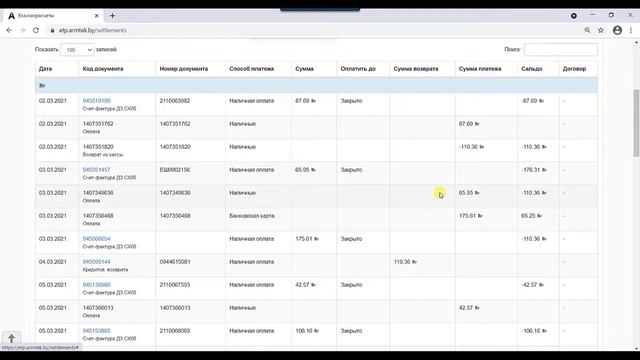640x360 pixels.
Task: Sort by the Договор column header
Action: point(574,69)
